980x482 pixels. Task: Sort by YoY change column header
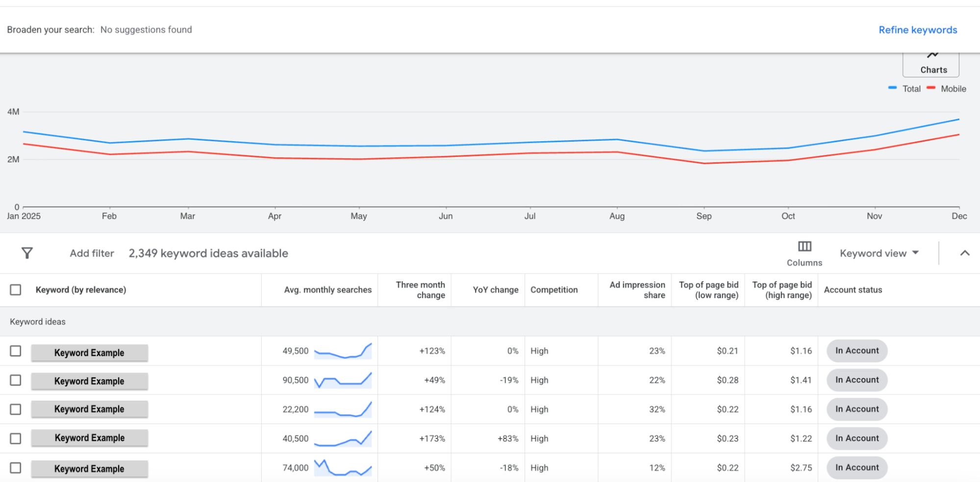coord(495,290)
